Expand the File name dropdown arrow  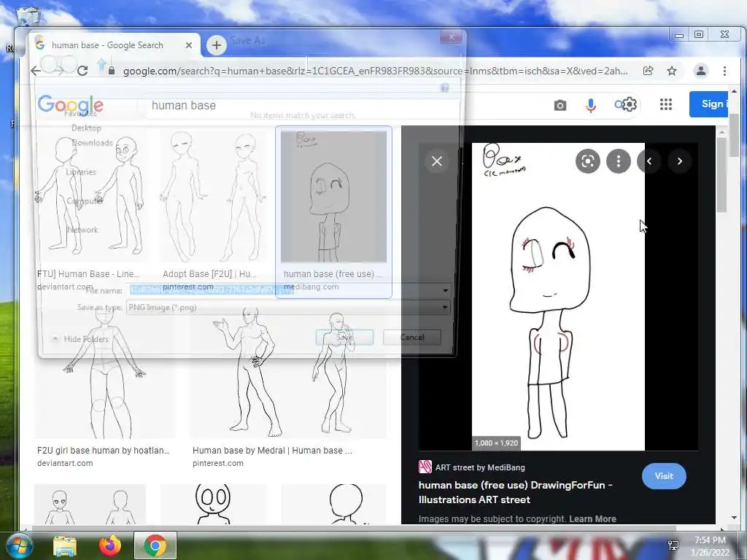[x=445, y=290]
